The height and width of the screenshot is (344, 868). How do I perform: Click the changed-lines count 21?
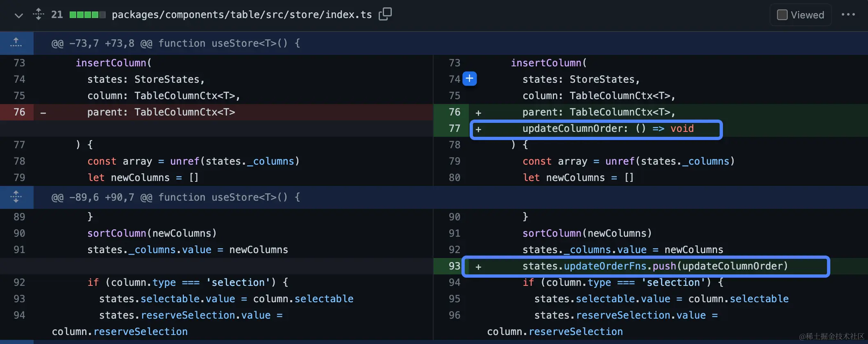pos(57,15)
